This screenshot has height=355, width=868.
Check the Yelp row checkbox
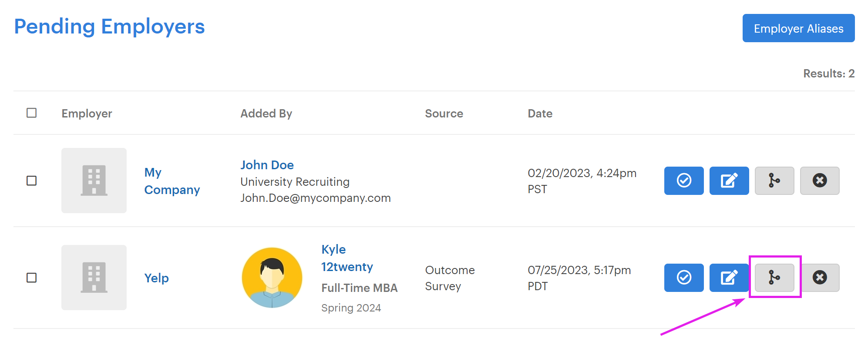31,278
